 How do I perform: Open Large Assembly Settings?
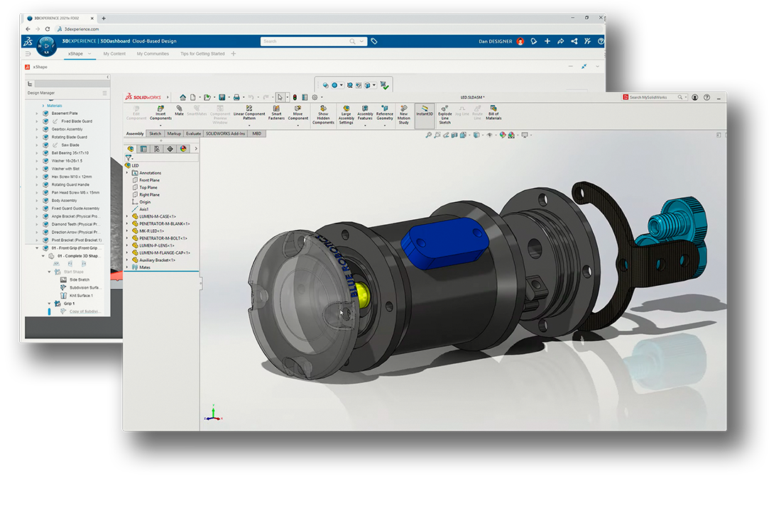(x=346, y=114)
